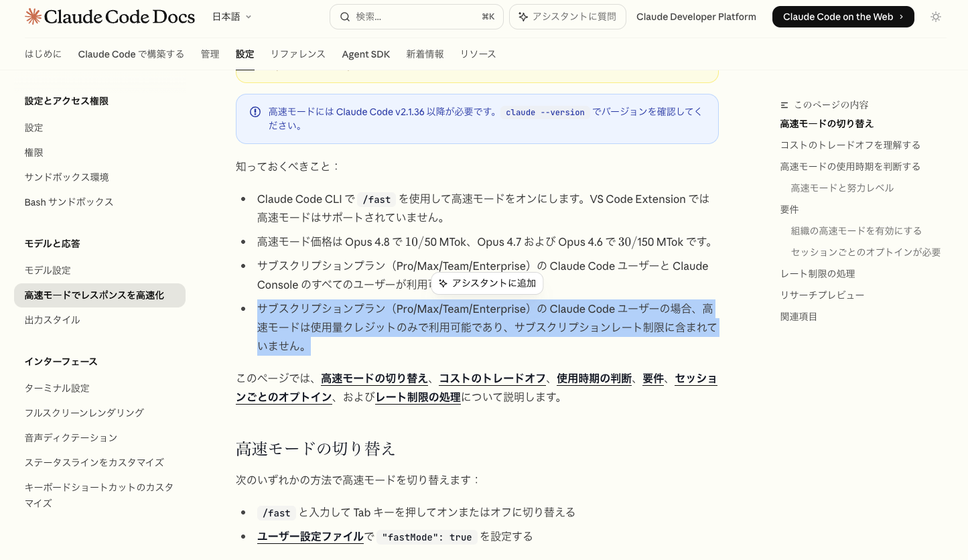Switch to the 管理 tab
The height and width of the screenshot is (560, 968).
[210, 54]
